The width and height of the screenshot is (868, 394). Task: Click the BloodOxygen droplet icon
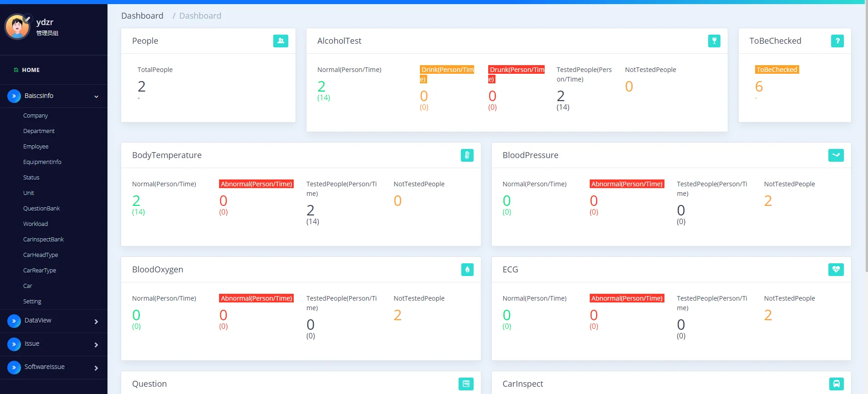tap(467, 270)
